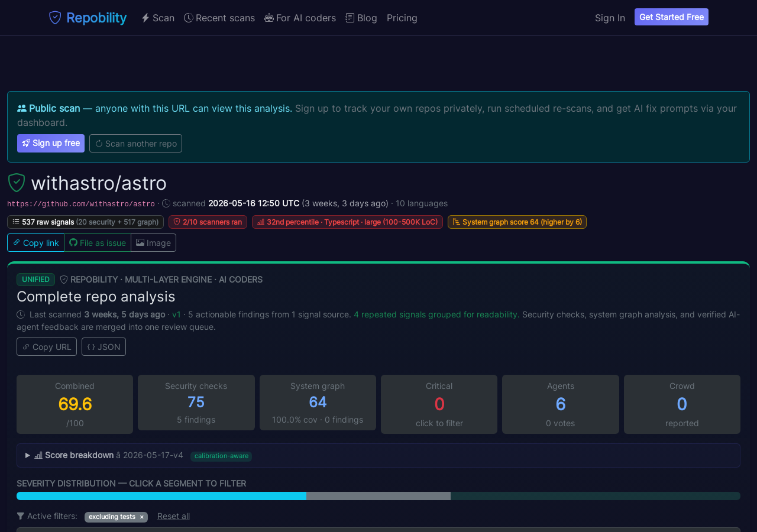Click the 2/10 scanners ran badge
The image size is (757, 532).
208,222
